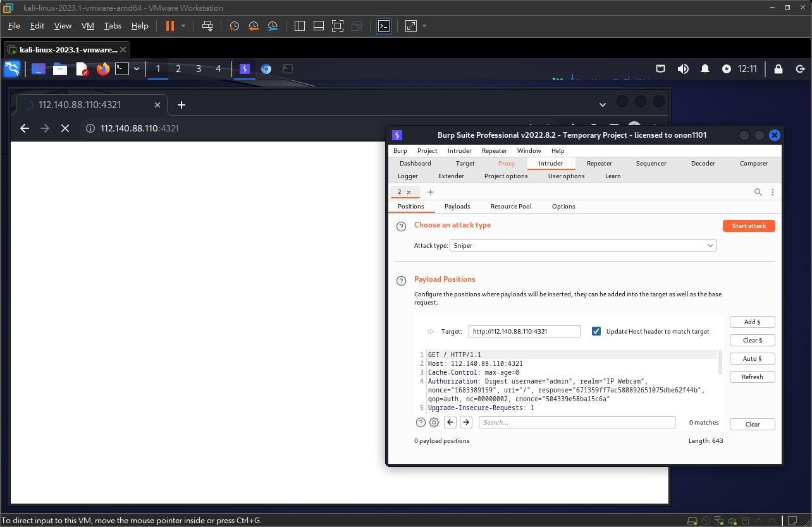Expand the Attack type Sniper dropdown
The height and width of the screenshot is (527, 812).
pos(582,245)
